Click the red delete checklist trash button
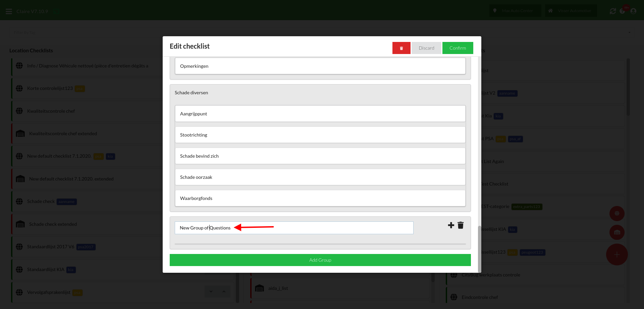 [401, 48]
